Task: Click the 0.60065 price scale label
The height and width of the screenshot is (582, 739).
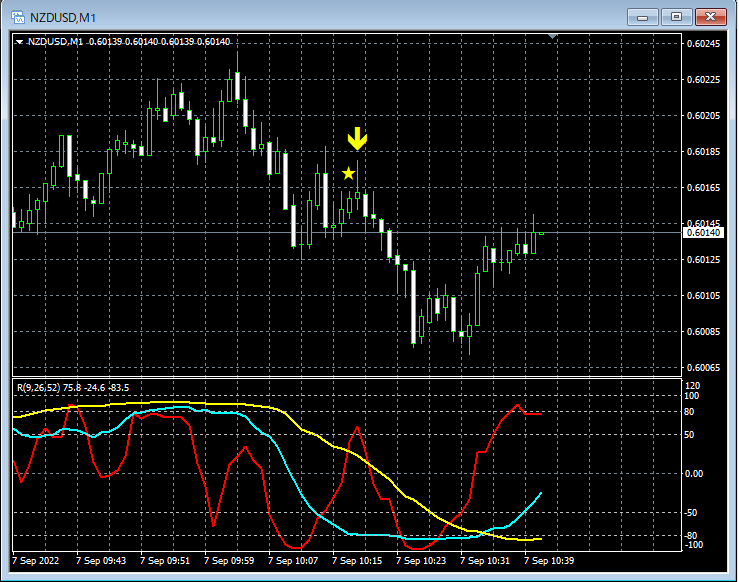Action: [x=704, y=368]
